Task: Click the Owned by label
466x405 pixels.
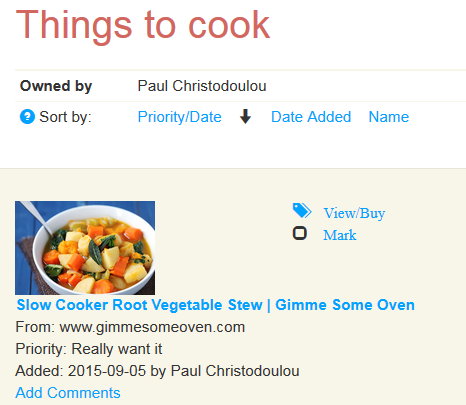Action: (x=56, y=86)
